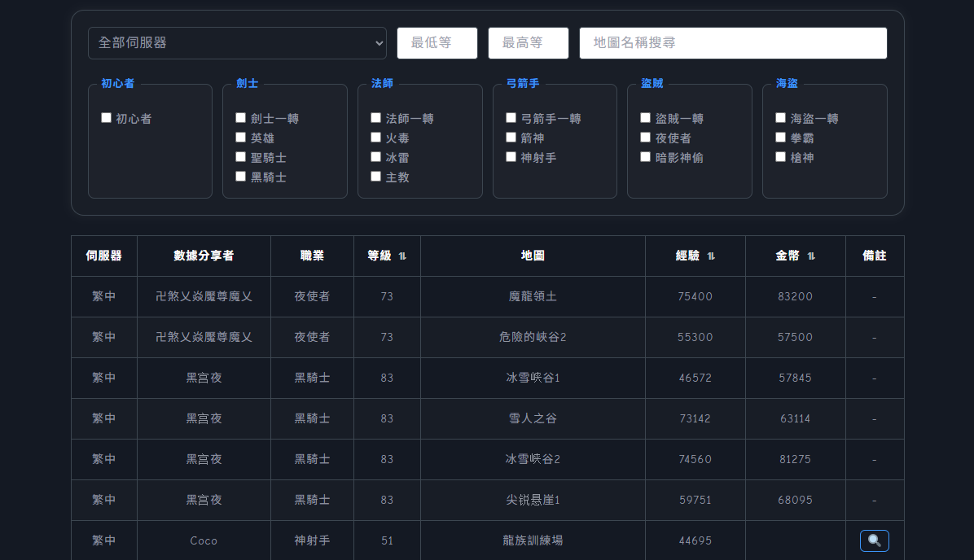
Task: Click experience value 46572
Action: [695, 378]
